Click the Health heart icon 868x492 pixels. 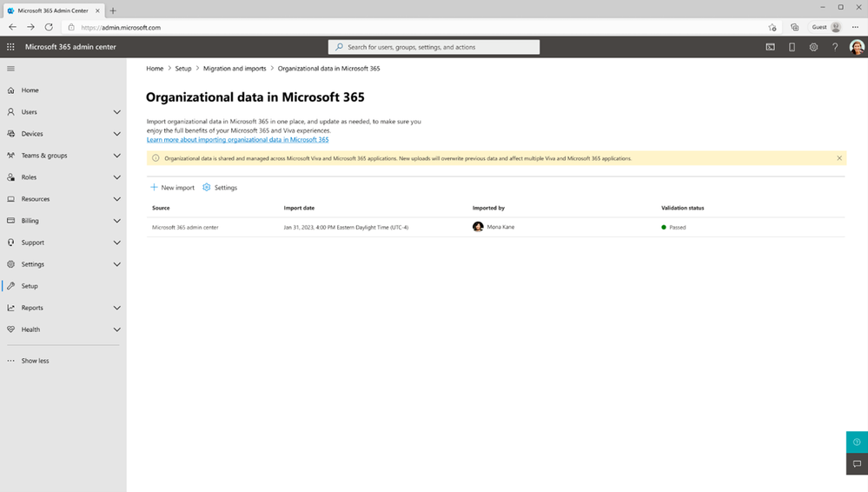10,329
